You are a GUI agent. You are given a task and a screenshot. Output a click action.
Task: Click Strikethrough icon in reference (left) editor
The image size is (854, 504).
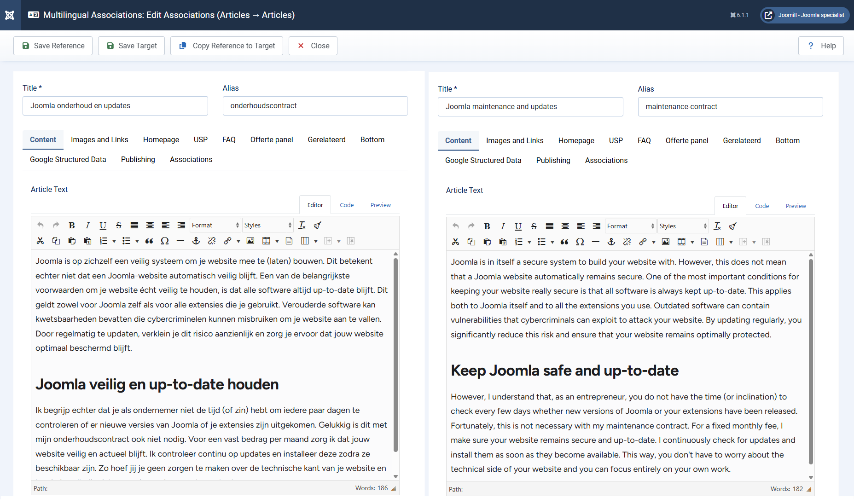point(119,225)
